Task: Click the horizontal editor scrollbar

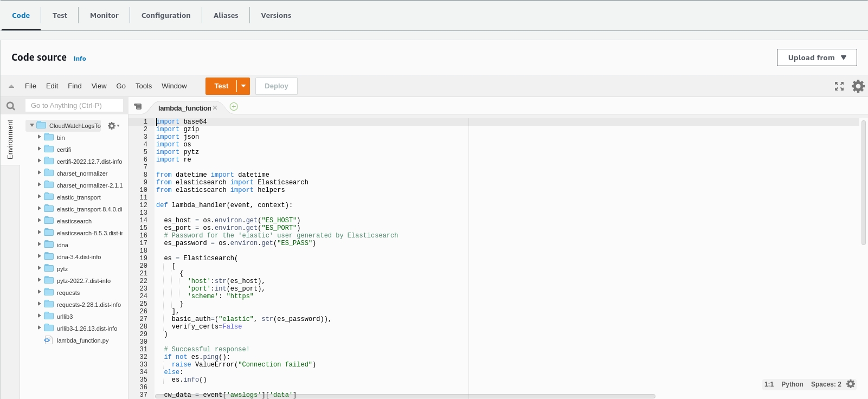Action: [406, 396]
